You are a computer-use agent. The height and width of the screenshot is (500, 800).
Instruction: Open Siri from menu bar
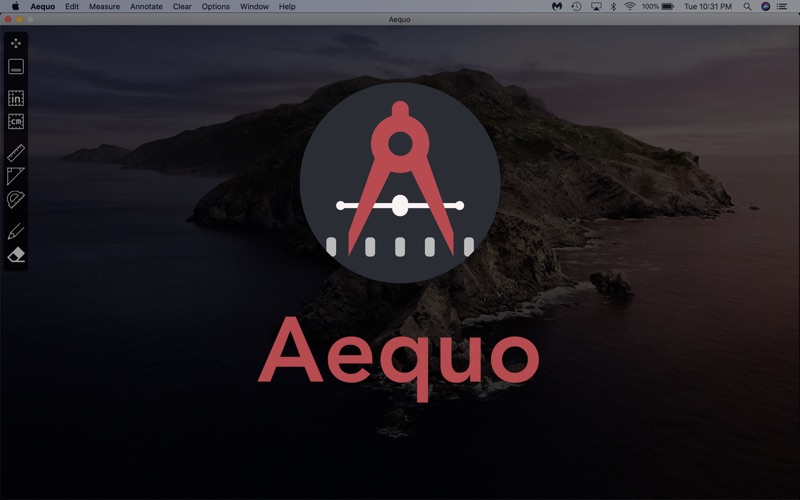[x=765, y=7]
